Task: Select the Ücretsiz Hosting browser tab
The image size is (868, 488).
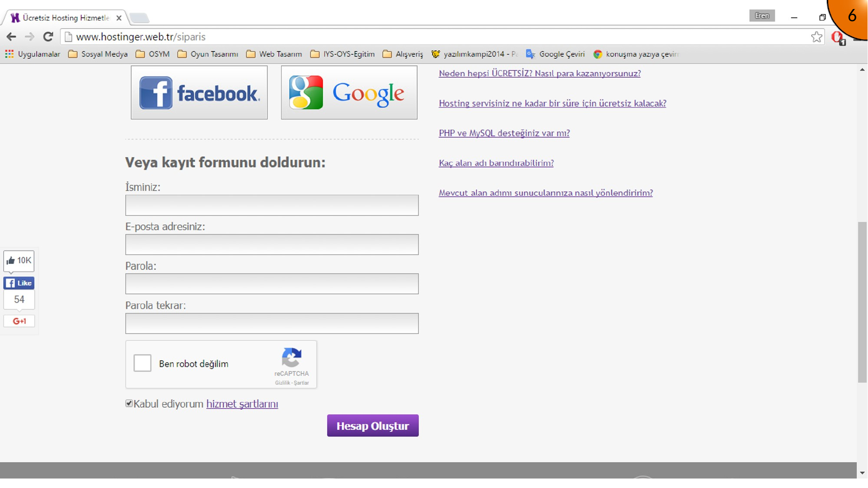Action: 66,18
